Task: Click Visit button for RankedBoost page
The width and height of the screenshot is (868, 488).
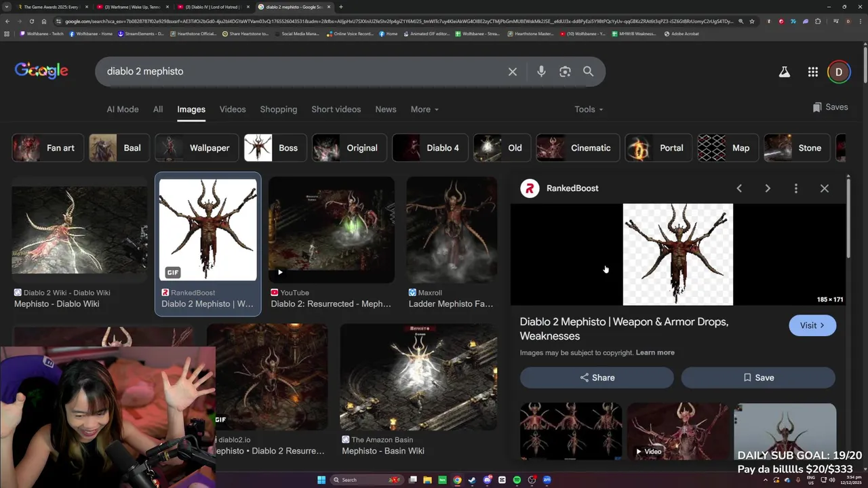Action: click(812, 325)
